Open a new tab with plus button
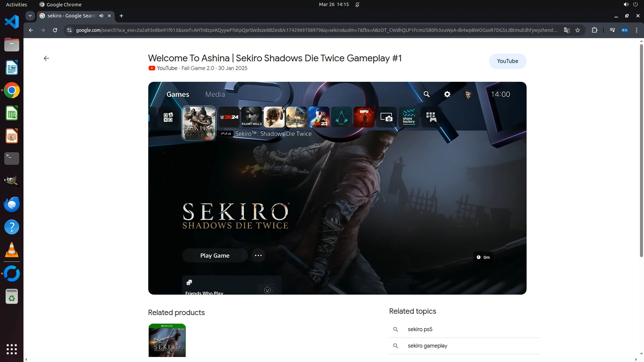The width and height of the screenshot is (644, 362). [x=121, y=16]
